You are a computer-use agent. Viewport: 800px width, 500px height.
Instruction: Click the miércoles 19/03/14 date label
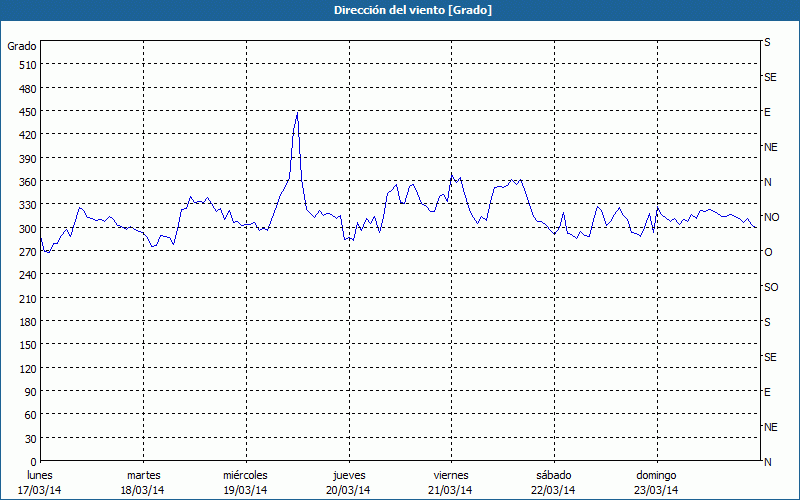click(x=245, y=482)
